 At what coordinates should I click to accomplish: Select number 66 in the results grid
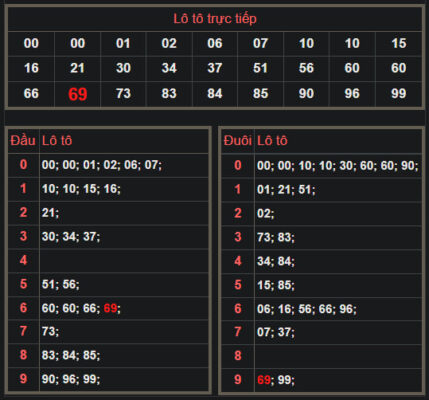click(31, 94)
